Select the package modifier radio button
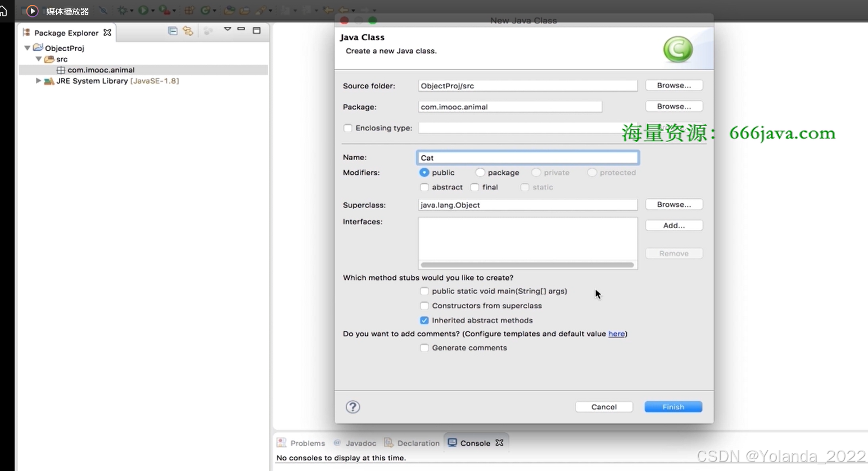The height and width of the screenshot is (471, 868). (x=480, y=173)
